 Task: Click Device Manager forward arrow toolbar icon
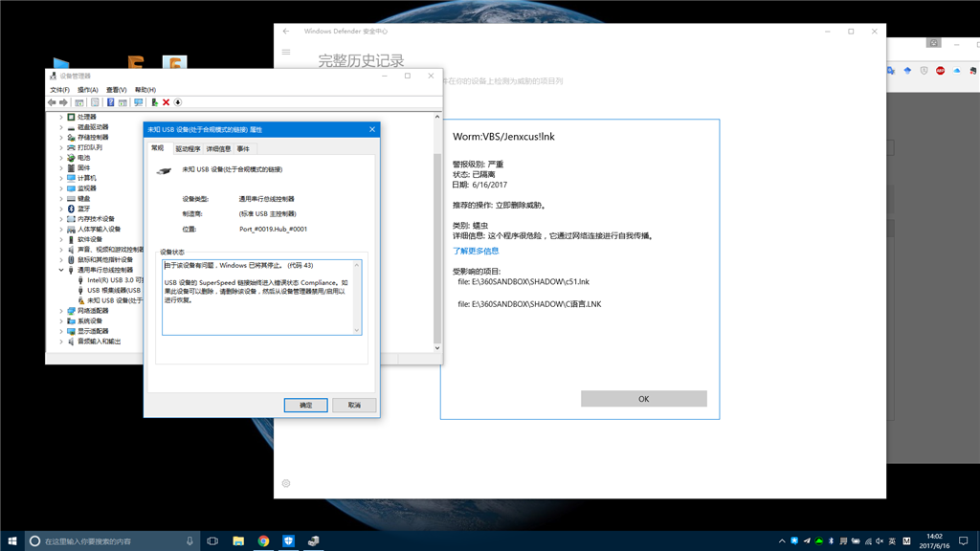(x=63, y=102)
